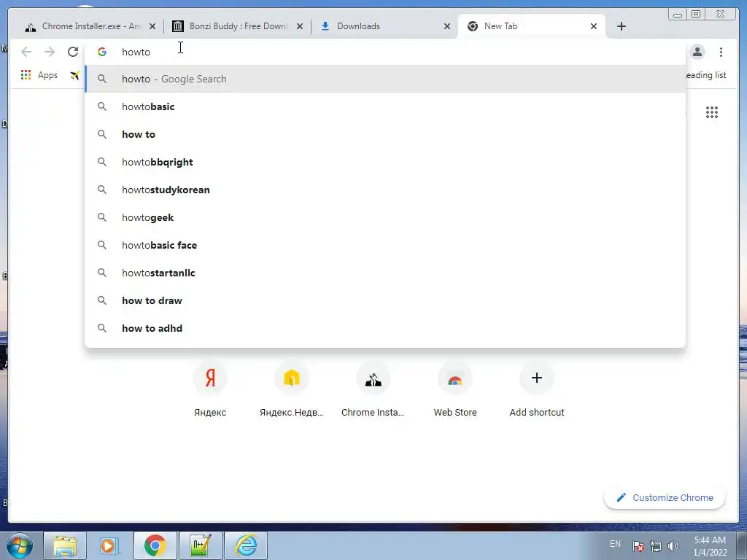
Task: Open the Chrome Insta... shortcut tile
Action: click(373, 389)
